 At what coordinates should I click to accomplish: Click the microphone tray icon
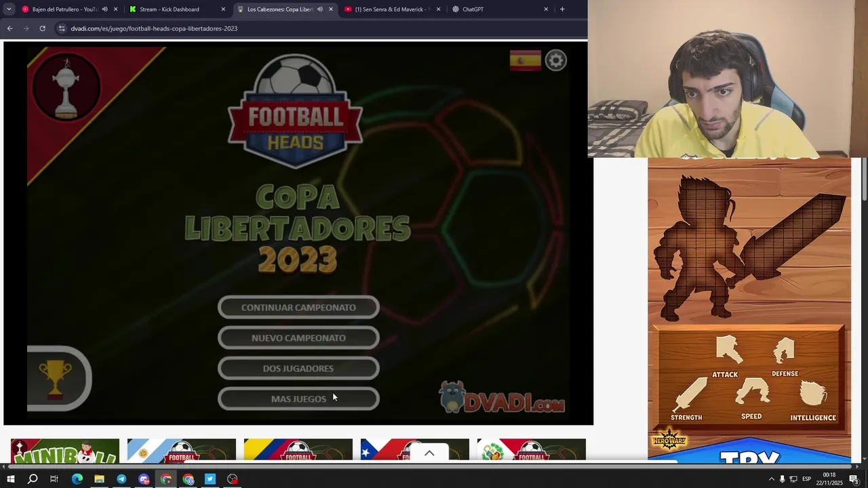point(782,479)
